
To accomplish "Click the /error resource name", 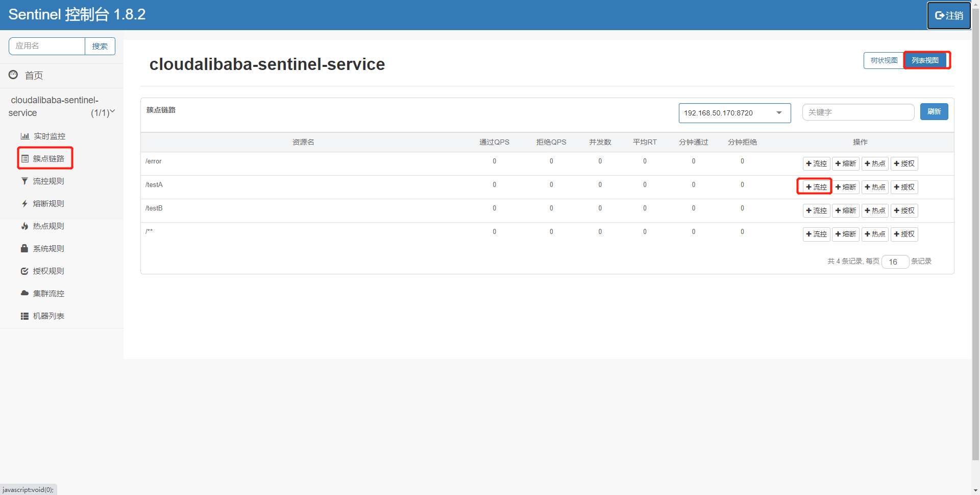I will pos(153,161).
